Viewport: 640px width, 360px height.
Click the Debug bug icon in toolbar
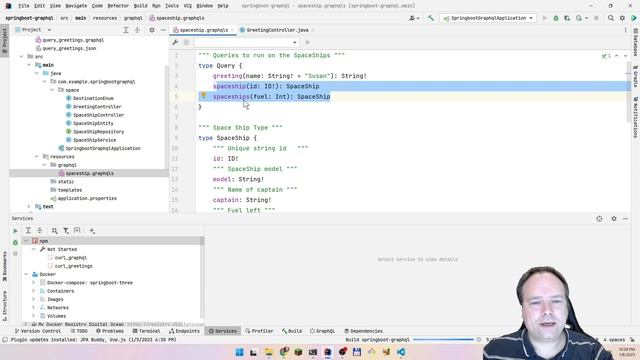click(556, 18)
